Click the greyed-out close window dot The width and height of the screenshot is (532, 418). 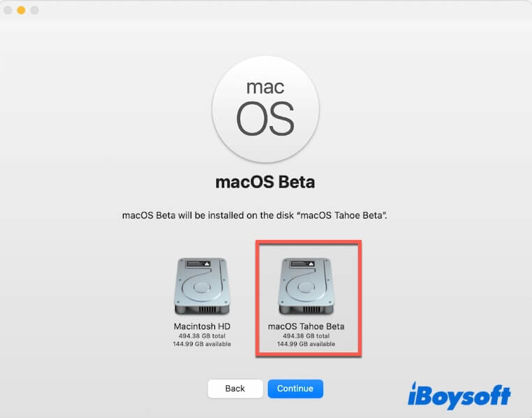[8, 10]
